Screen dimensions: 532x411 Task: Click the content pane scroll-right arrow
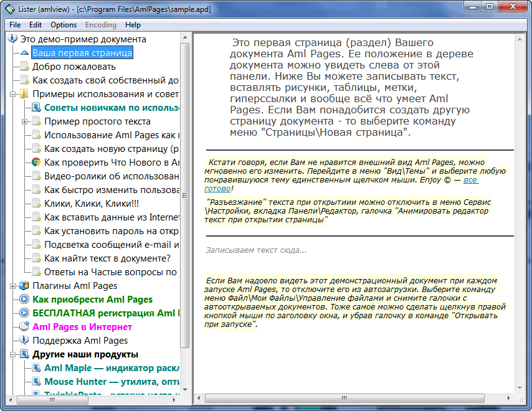click(509, 398)
